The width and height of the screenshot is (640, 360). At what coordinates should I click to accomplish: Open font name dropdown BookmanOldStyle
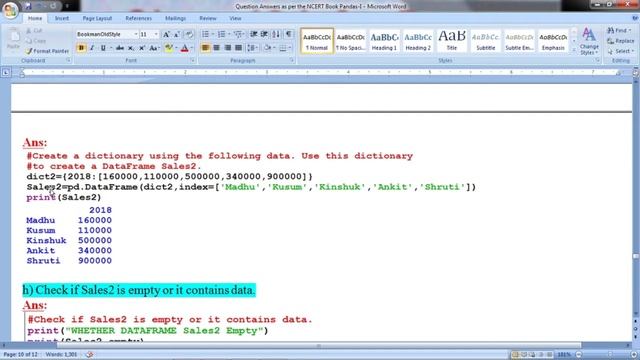(x=136, y=35)
